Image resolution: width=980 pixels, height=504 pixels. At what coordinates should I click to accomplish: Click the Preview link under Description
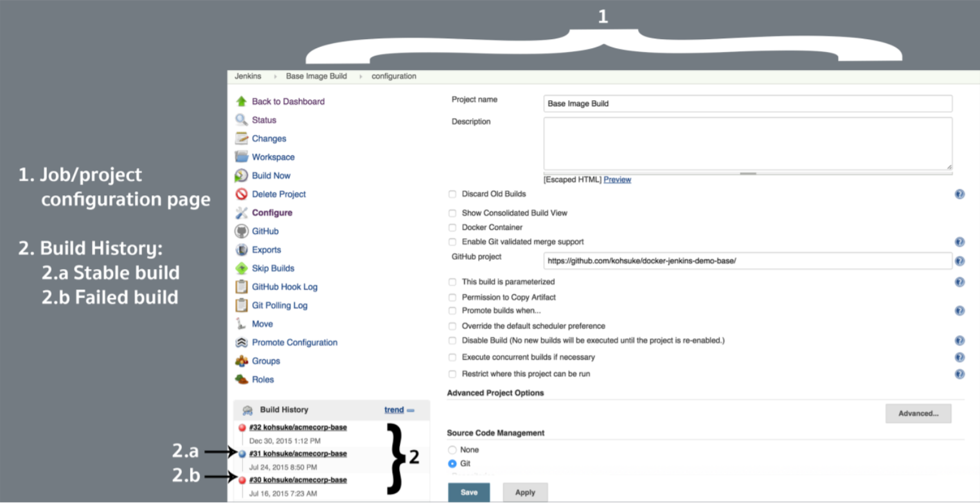(x=618, y=180)
